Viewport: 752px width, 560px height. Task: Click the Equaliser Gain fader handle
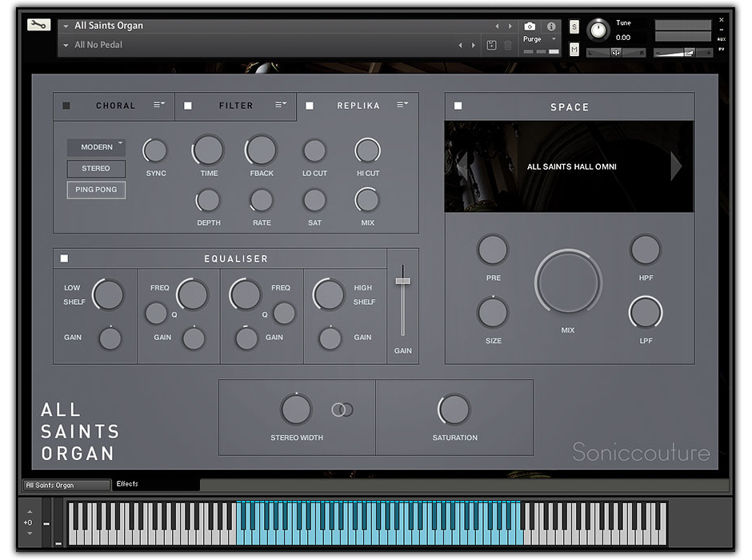coord(403,281)
